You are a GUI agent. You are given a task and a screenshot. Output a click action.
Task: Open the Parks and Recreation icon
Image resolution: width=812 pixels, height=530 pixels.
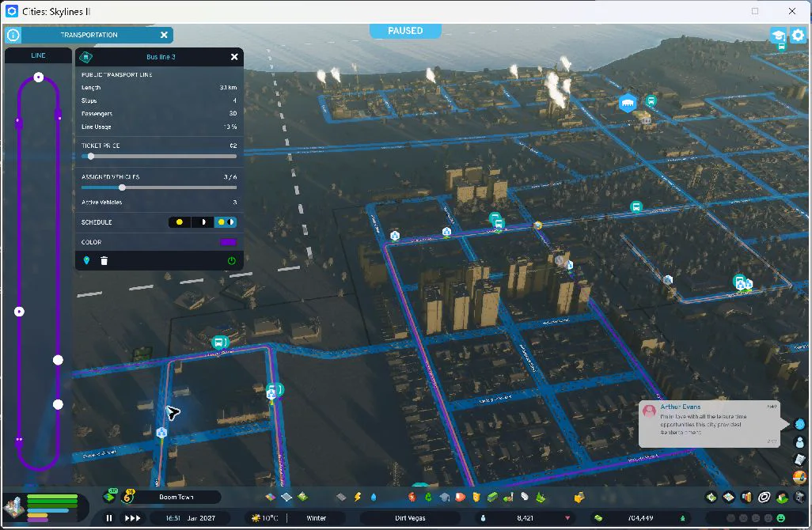[508, 497]
